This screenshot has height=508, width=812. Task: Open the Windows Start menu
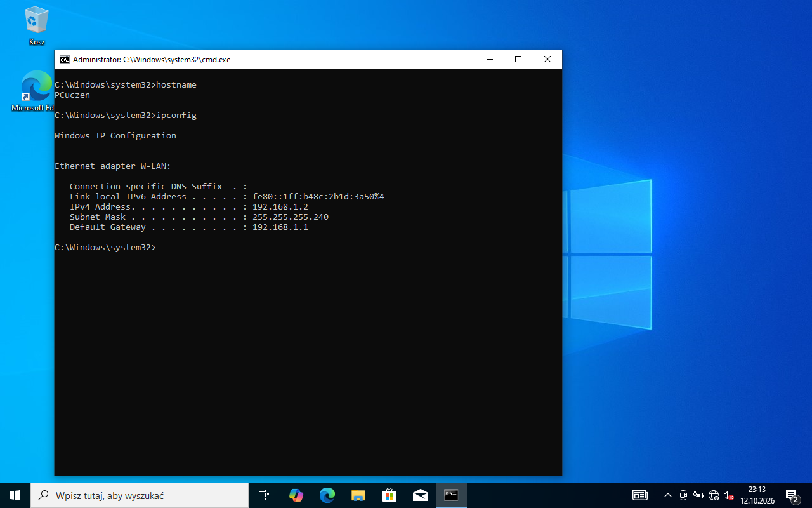pyautogui.click(x=15, y=495)
